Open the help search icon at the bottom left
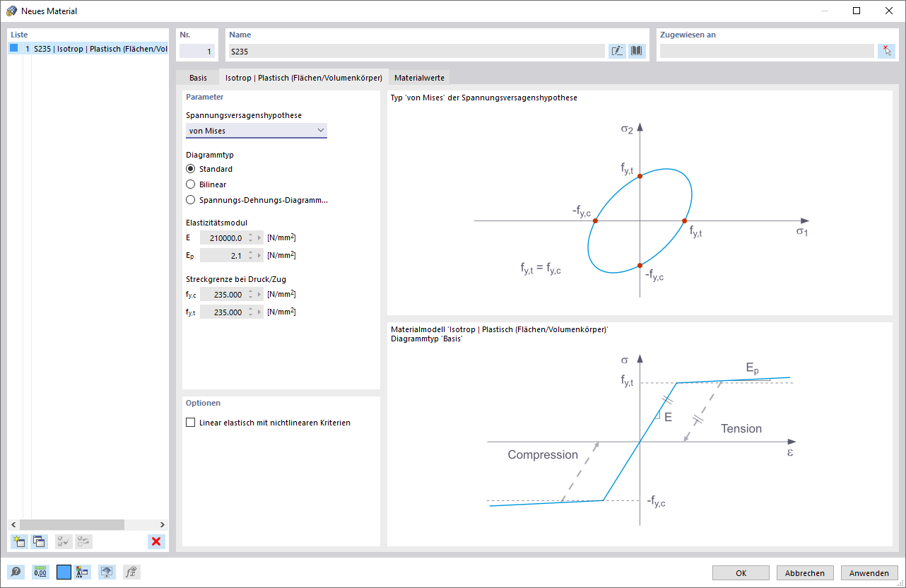Image resolution: width=906 pixels, height=588 pixels. coord(16,572)
